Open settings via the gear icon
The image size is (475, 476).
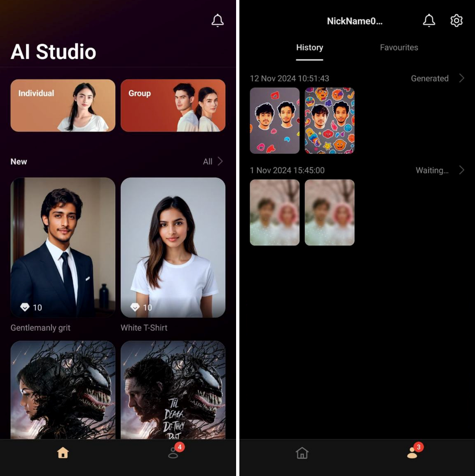[x=456, y=21]
